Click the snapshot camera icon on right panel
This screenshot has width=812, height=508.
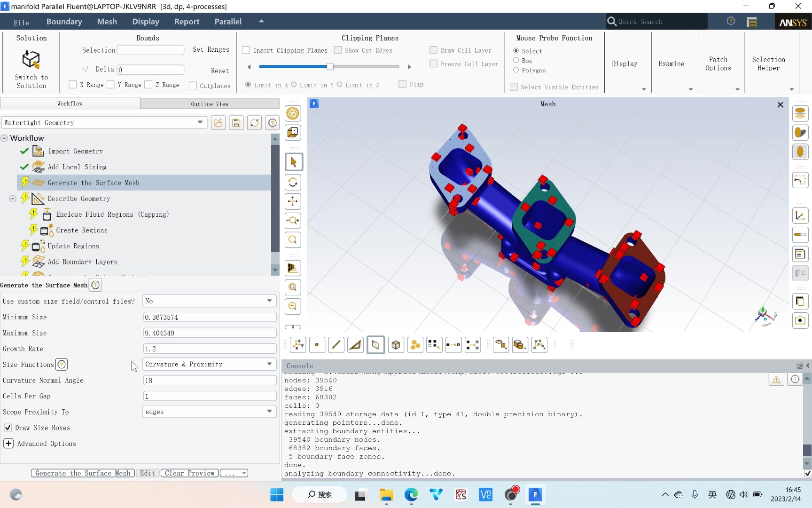coord(800,320)
